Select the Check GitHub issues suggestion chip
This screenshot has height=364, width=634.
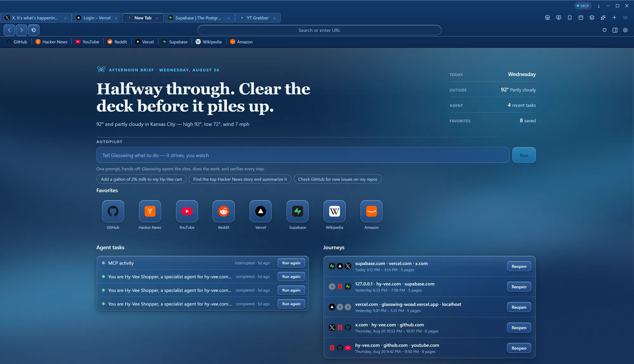click(x=338, y=179)
